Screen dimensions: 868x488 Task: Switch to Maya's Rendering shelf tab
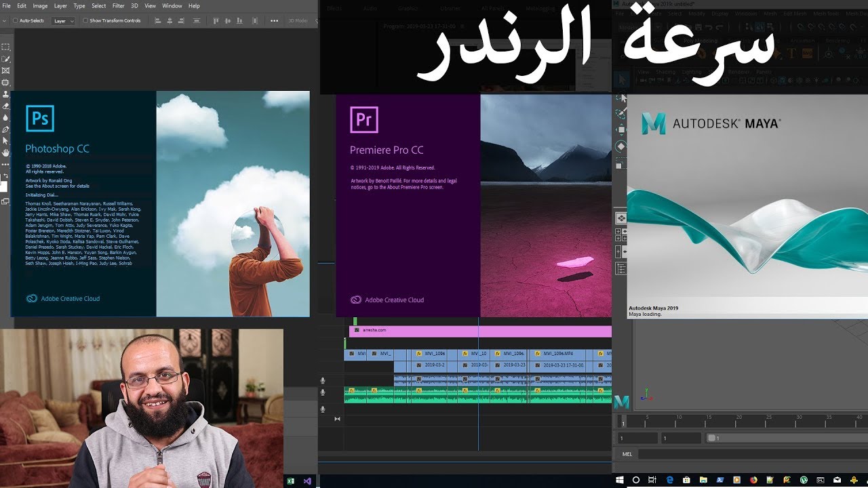click(x=837, y=41)
